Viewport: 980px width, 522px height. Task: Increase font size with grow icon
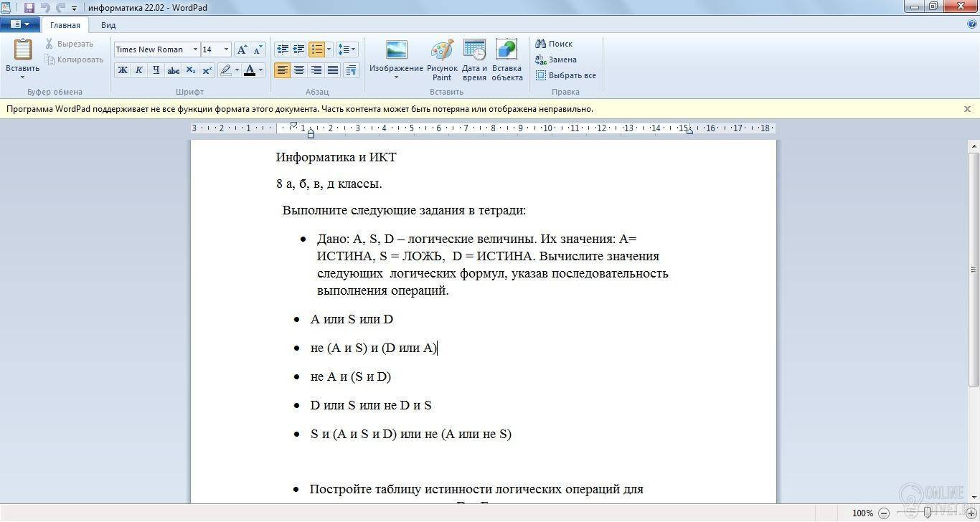pyautogui.click(x=242, y=49)
